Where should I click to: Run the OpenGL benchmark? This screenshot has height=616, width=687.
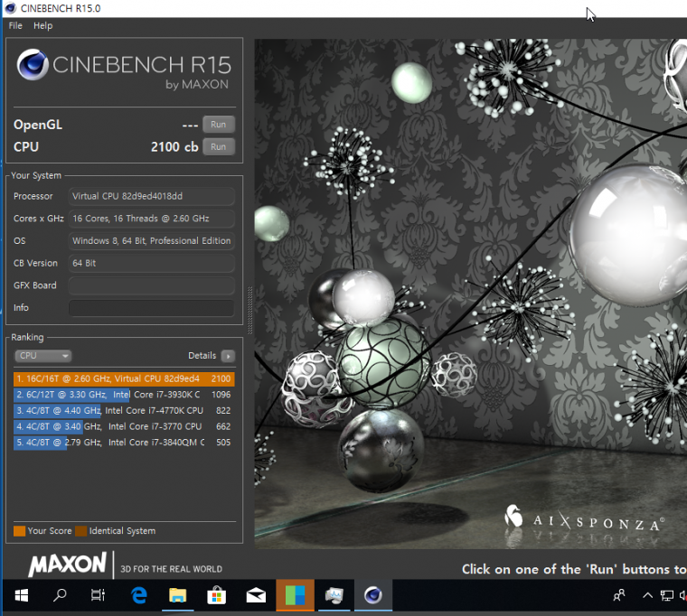click(218, 125)
